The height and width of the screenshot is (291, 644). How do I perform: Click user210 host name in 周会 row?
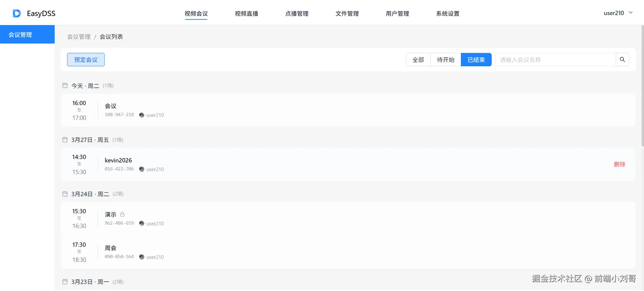[155, 257]
